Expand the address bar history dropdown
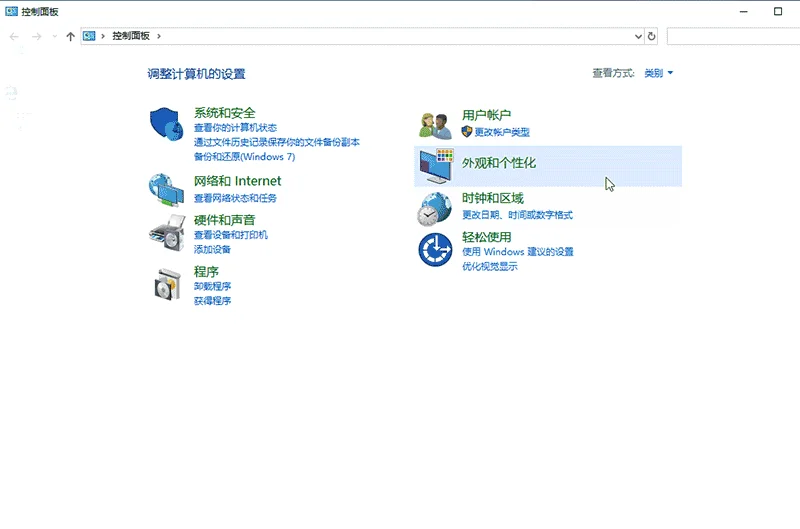 point(638,36)
